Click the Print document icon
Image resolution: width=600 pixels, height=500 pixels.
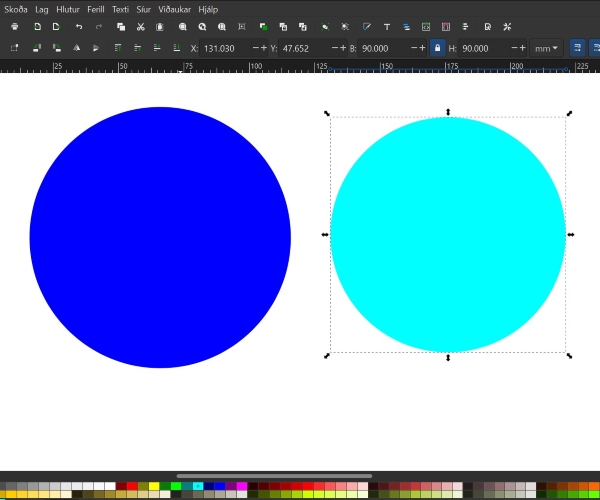(14, 26)
